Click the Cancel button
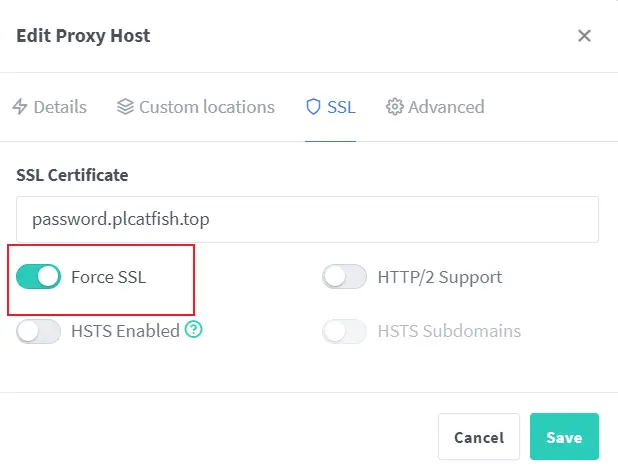The width and height of the screenshot is (618, 471). pos(479,437)
